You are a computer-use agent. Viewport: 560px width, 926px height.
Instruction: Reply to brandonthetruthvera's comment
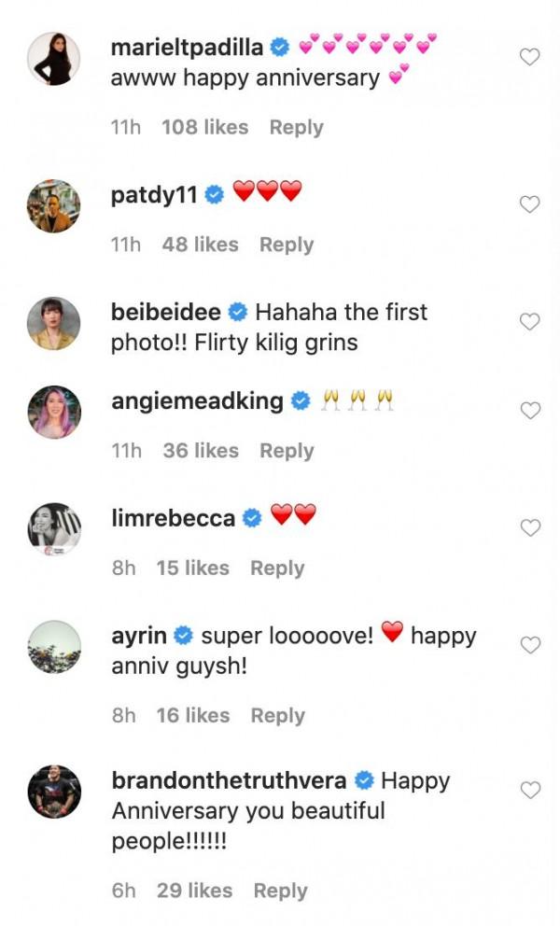280,891
